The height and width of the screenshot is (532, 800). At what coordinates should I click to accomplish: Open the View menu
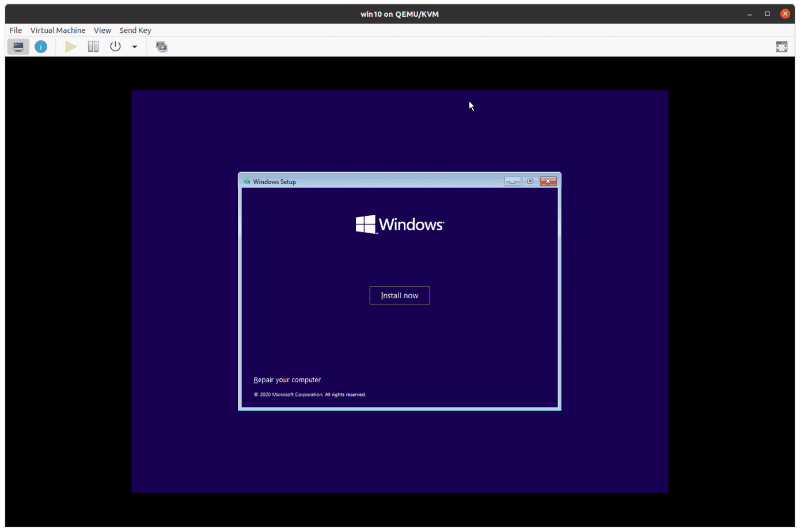103,30
